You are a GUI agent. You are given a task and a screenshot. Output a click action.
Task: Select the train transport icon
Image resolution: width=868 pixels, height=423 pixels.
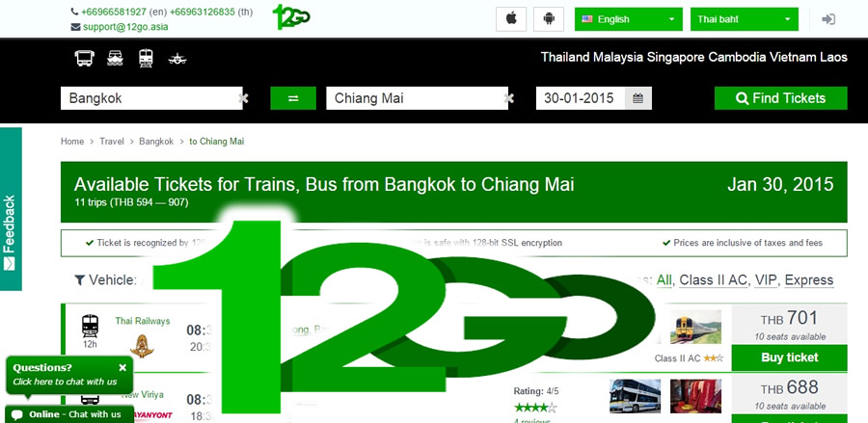tap(146, 58)
